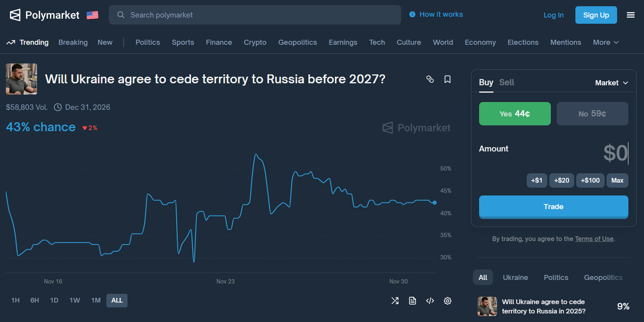Select the No 59¢ outcome

(592, 114)
